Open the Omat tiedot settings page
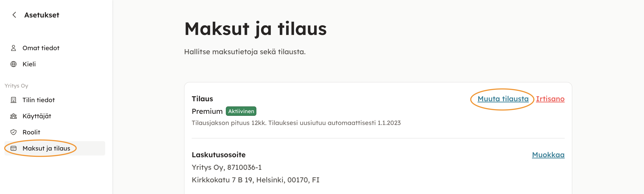The image size is (644, 194). [x=41, y=48]
